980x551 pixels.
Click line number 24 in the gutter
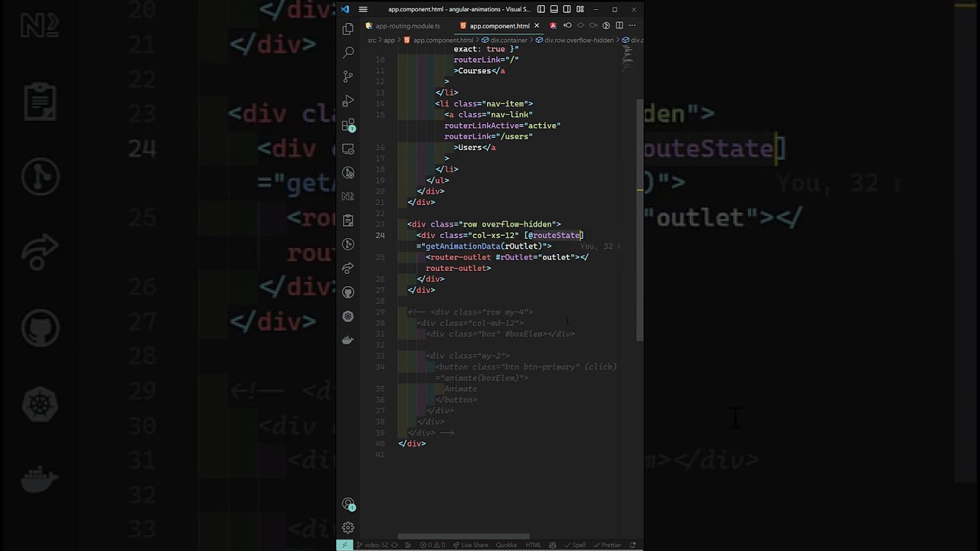click(381, 235)
